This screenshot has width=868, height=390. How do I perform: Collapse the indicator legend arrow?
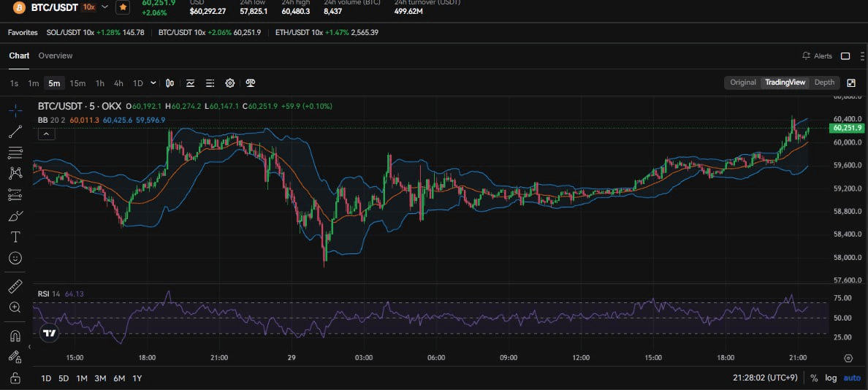click(x=47, y=134)
